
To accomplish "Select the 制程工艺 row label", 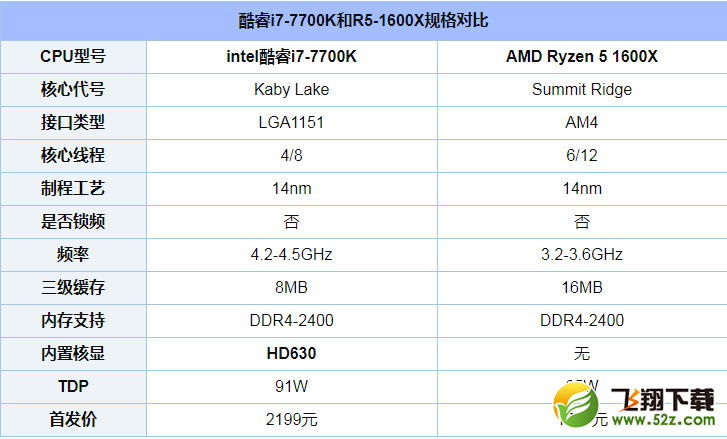I will (x=73, y=189).
